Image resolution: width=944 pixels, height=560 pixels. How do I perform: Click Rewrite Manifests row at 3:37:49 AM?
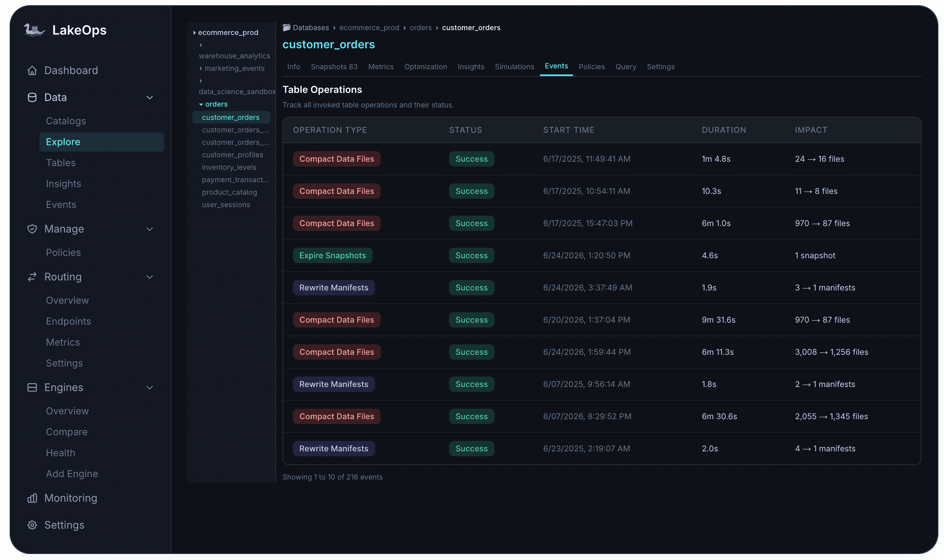pyautogui.click(x=602, y=288)
